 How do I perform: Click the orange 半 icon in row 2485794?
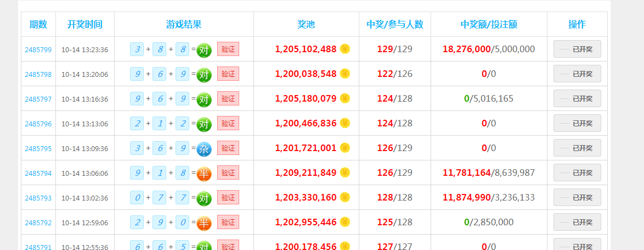pos(204,173)
